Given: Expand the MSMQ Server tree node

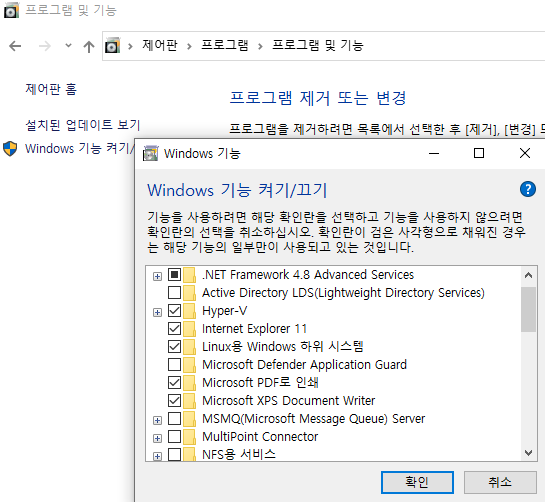Looking at the screenshot, I should click(x=157, y=420).
